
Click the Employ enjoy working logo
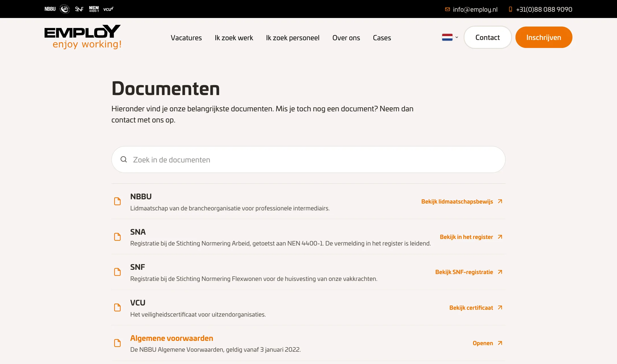[83, 37]
